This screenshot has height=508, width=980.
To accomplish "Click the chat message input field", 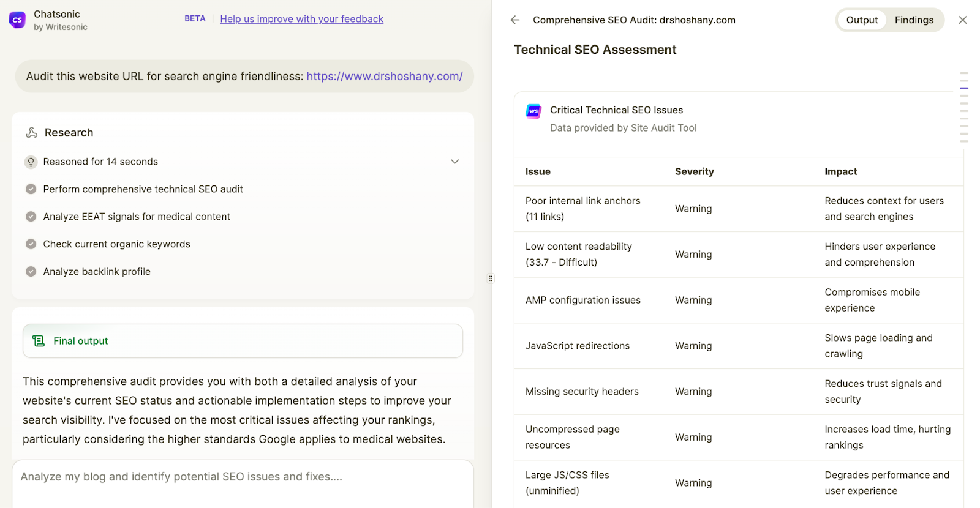I will (243, 477).
